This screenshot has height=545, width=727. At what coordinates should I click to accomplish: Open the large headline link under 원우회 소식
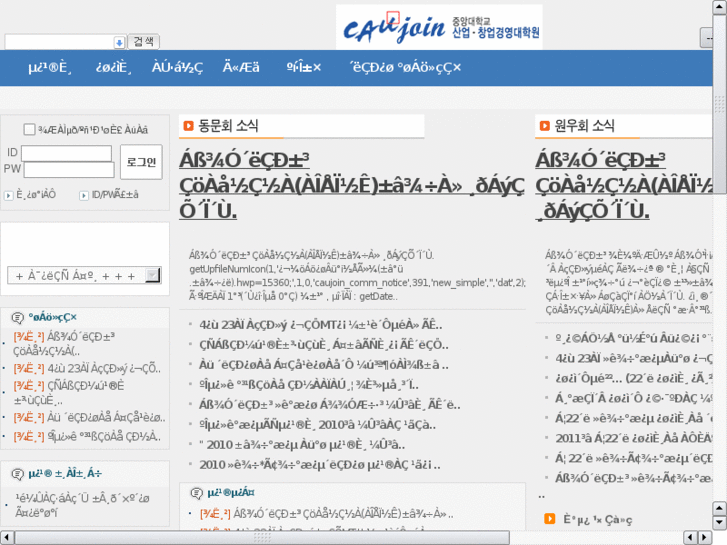pos(624,186)
